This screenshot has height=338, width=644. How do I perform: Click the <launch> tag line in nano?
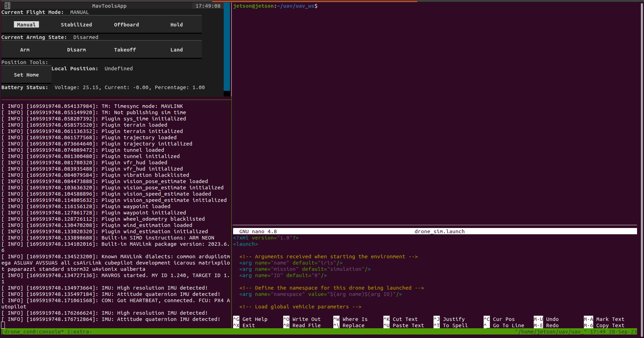click(x=246, y=244)
